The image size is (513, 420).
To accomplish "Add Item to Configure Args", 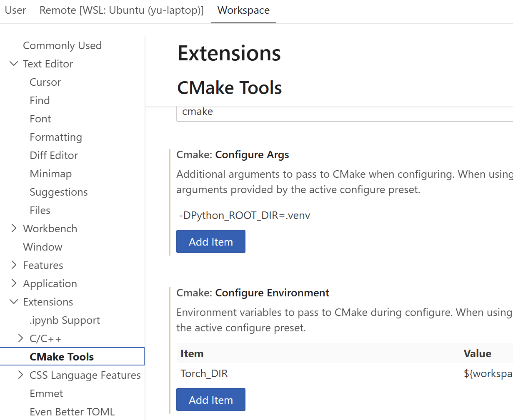I will coord(210,242).
